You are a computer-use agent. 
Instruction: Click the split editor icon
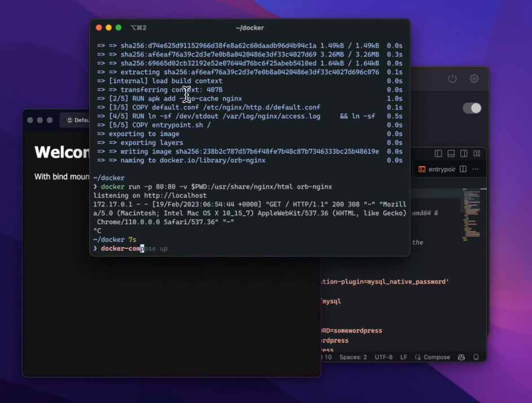click(463, 169)
